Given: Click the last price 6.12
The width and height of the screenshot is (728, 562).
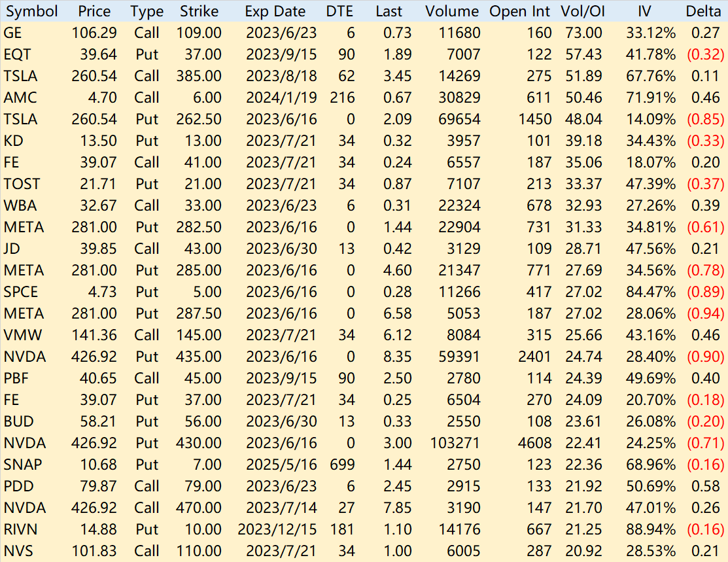Looking at the screenshot, I should pos(398,335).
